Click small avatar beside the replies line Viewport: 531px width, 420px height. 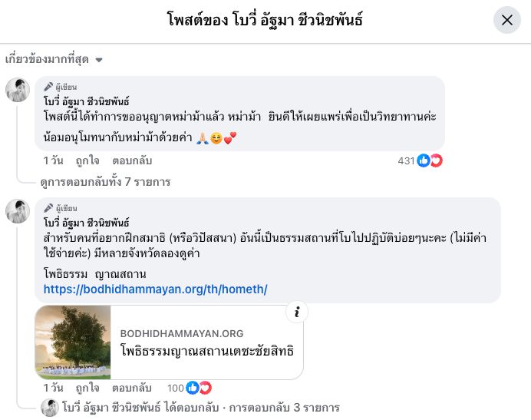click(x=50, y=407)
